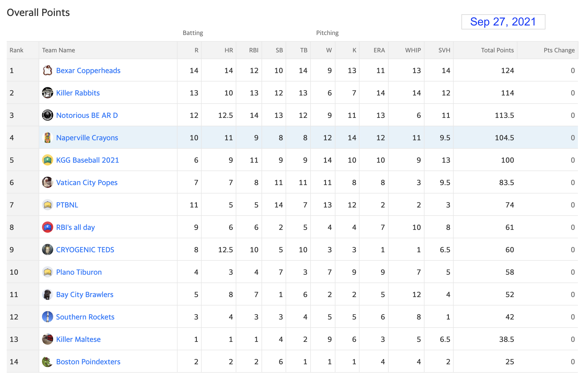Screen dimensions: 588x378
Task: Click the Boston Poindexters mascot icon
Action: coord(48,361)
